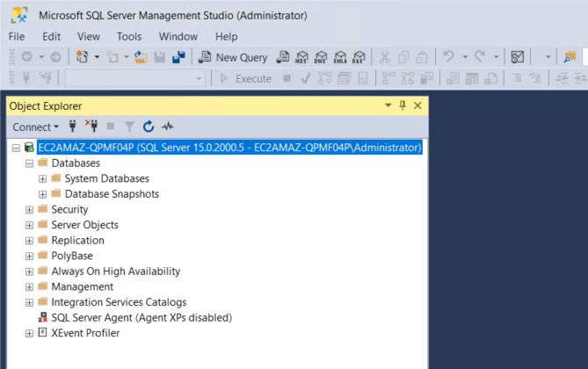Screen dimensions: 588x369
Task: Open the Available Databases combo box
Action: tap(135, 79)
